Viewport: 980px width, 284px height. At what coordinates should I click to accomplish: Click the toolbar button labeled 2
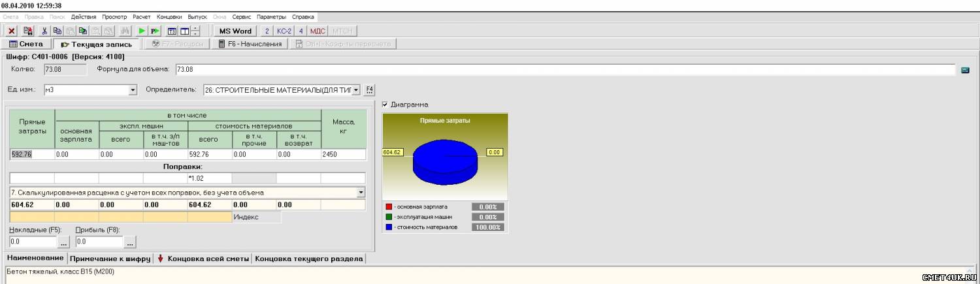coord(267,31)
